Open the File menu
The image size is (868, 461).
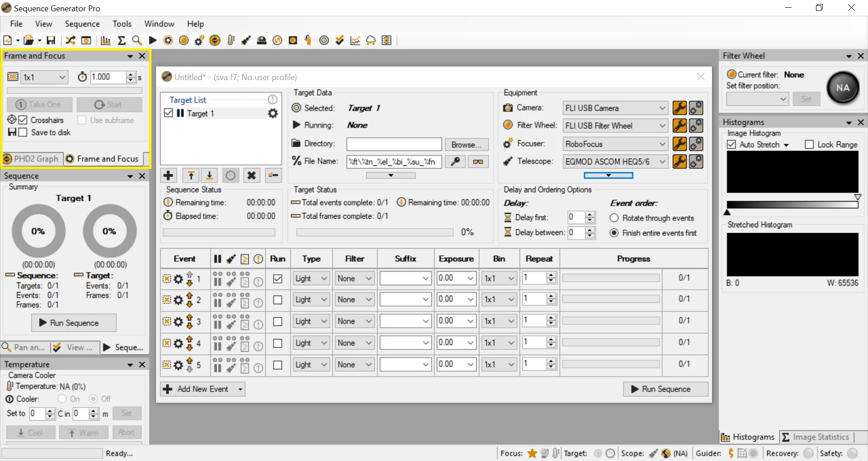pos(16,24)
